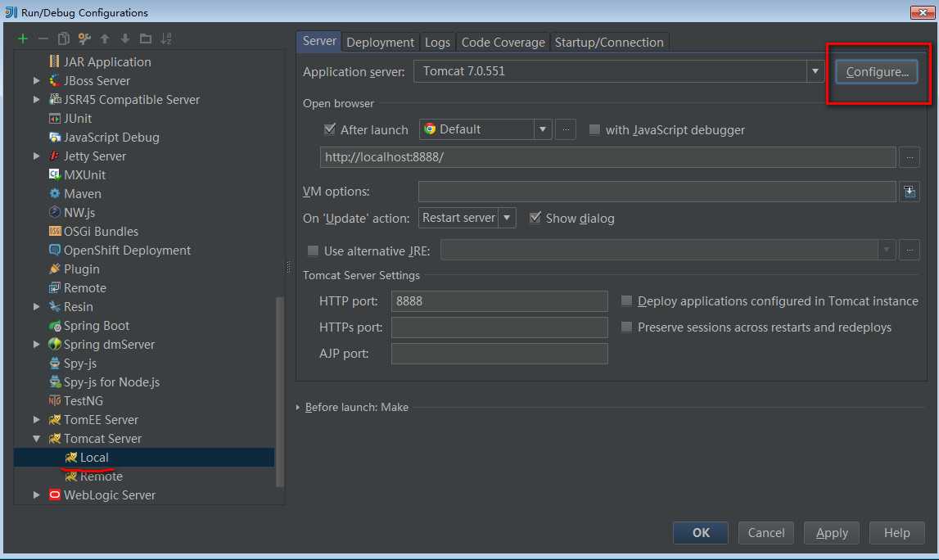Move configuration down arrow icon
The width and height of the screenshot is (939, 560).
(125, 39)
